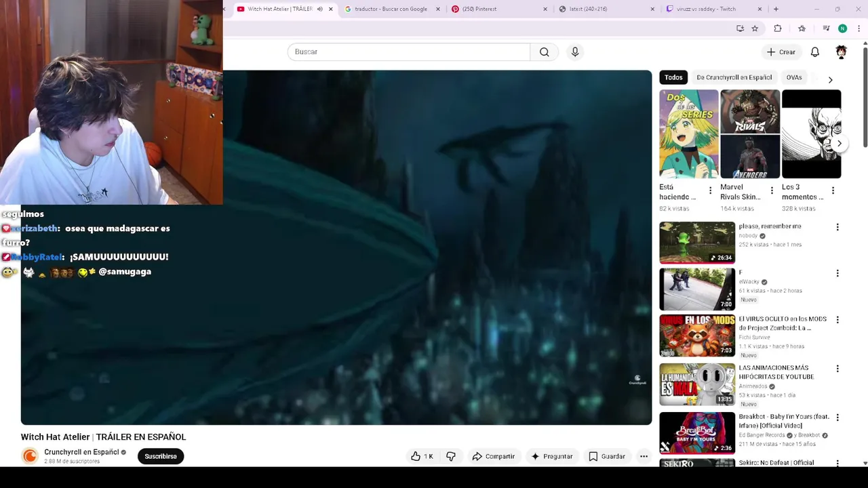The image size is (868, 488).
Task: Open the Chrome profile N avatar
Action: point(842,28)
